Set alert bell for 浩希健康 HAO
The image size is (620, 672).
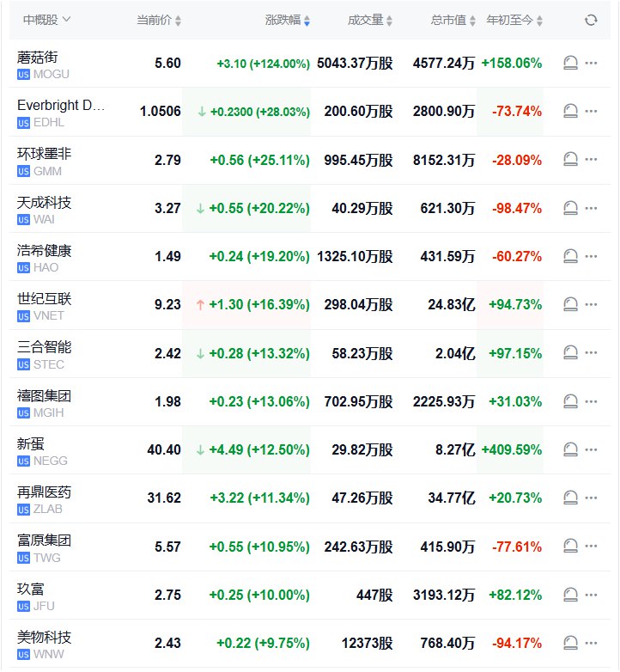pyautogui.click(x=570, y=256)
